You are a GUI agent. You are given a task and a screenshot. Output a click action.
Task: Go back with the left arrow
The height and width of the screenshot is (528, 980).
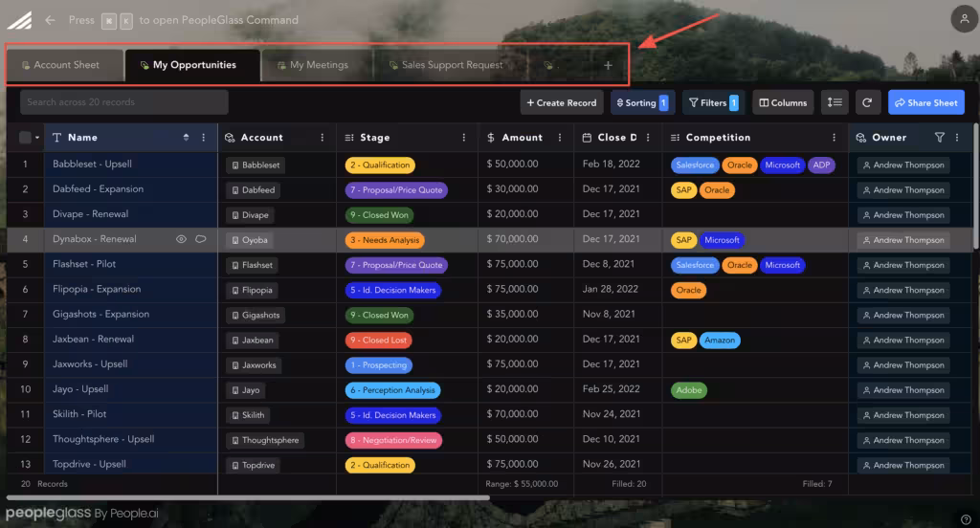pyautogui.click(x=50, y=20)
